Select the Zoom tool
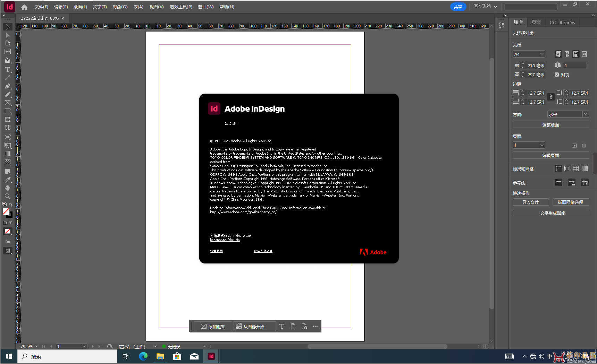 coord(8,196)
